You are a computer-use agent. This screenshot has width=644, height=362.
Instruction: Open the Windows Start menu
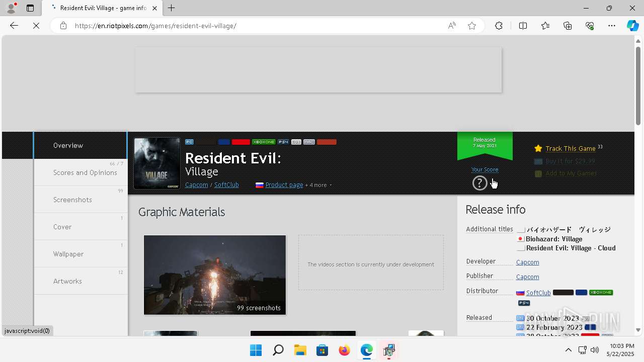(256, 350)
